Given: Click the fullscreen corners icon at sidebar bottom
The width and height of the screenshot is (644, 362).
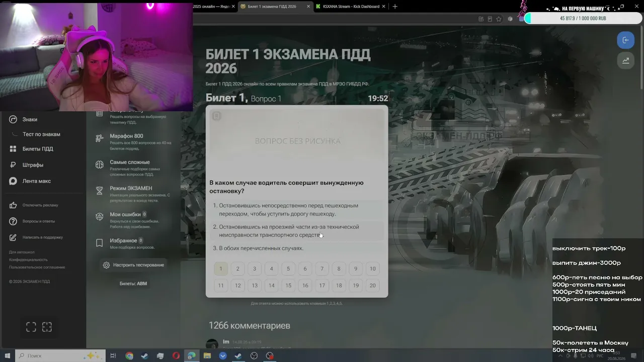Looking at the screenshot, I should (x=31, y=327).
